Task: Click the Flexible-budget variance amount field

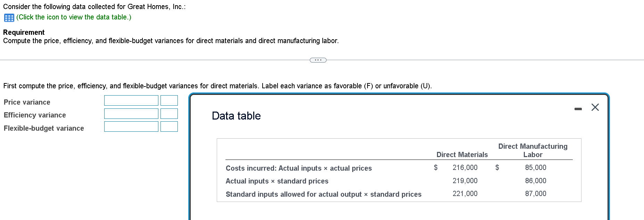Action: click(131, 127)
